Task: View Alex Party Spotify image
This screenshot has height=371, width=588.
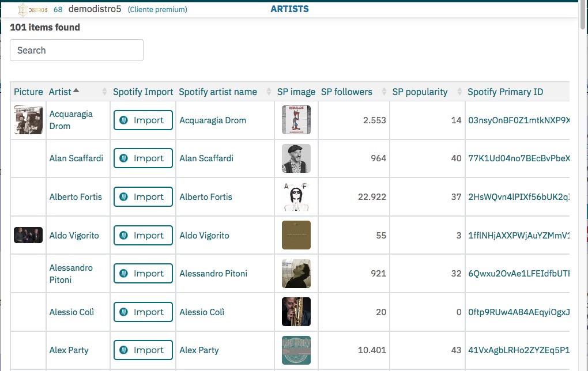Action: pos(296,350)
